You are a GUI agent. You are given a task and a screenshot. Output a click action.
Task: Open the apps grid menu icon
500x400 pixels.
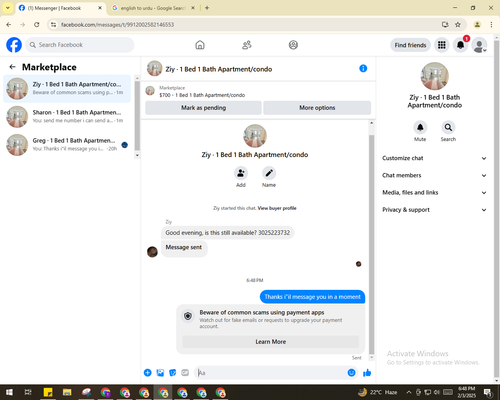tap(442, 45)
